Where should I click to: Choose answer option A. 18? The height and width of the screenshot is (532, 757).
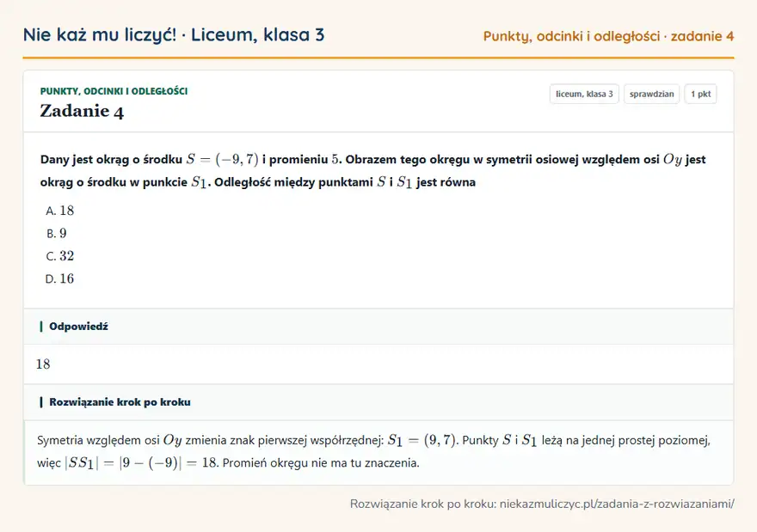[60, 211]
